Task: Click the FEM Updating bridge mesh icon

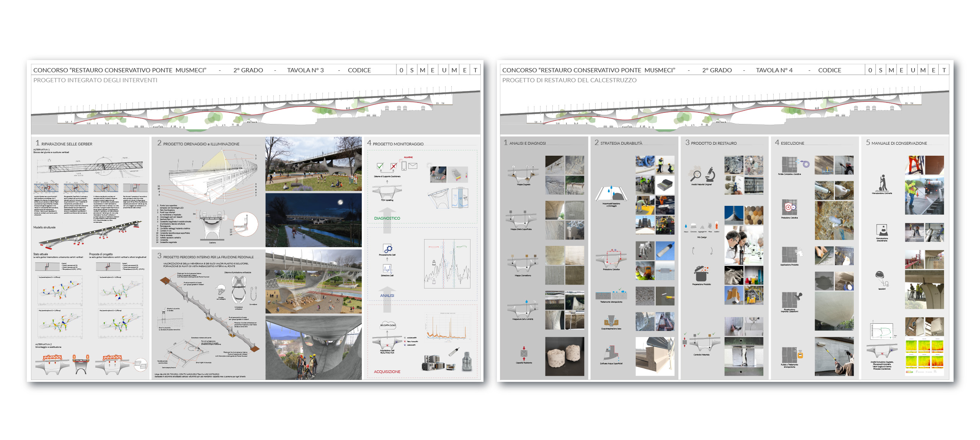Action: tap(387, 192)
